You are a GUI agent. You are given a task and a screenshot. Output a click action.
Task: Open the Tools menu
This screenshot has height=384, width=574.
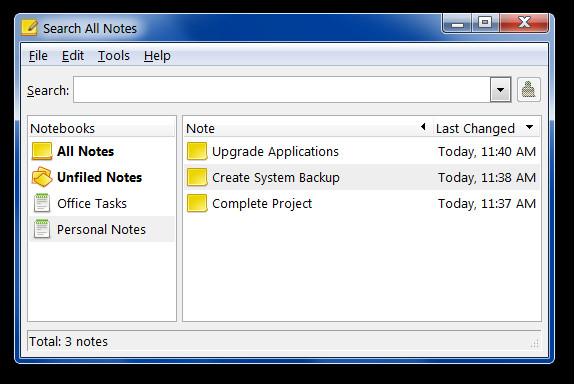click(x=113, y=56)
